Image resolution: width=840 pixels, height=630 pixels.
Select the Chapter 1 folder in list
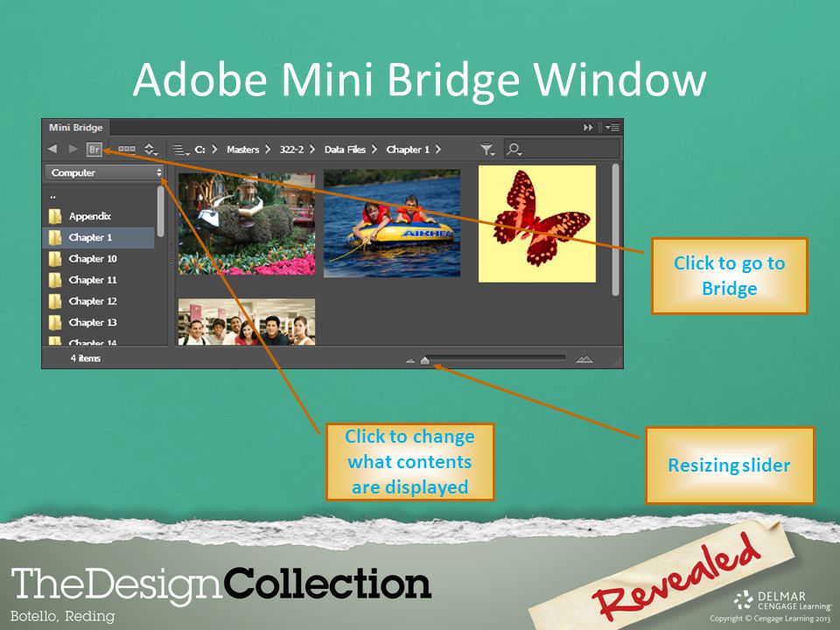[x=99, y=237]
